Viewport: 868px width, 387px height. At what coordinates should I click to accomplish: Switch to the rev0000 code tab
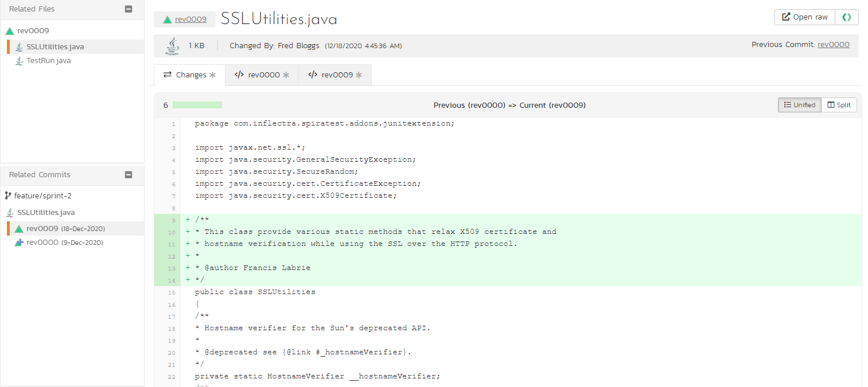262,75
